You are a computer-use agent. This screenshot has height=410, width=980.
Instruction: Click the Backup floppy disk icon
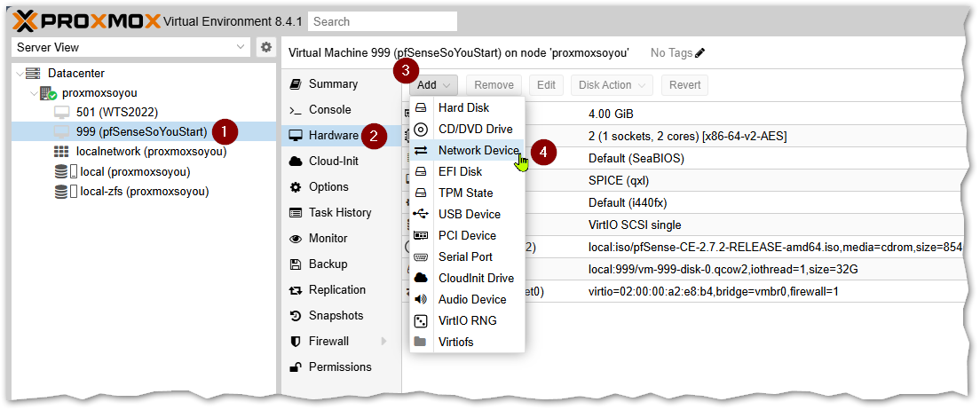[296, 264]
